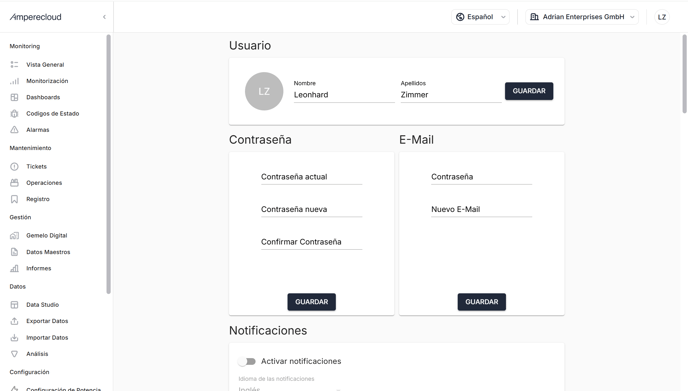Image resolution: width=688 pixels, height=391 pixels.
Task: Navigate to Informes
Action: (x=39, y=268)
